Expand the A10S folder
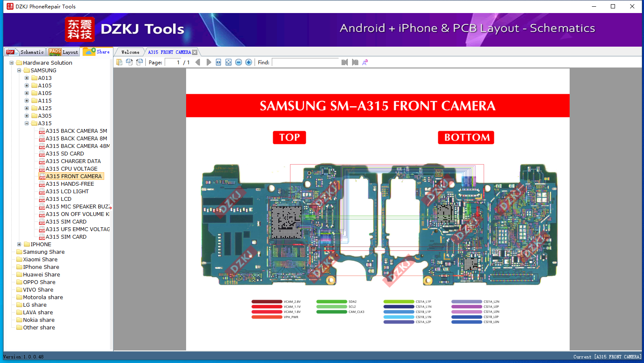Viewport: 644px width, 363px height. point(27,93)
